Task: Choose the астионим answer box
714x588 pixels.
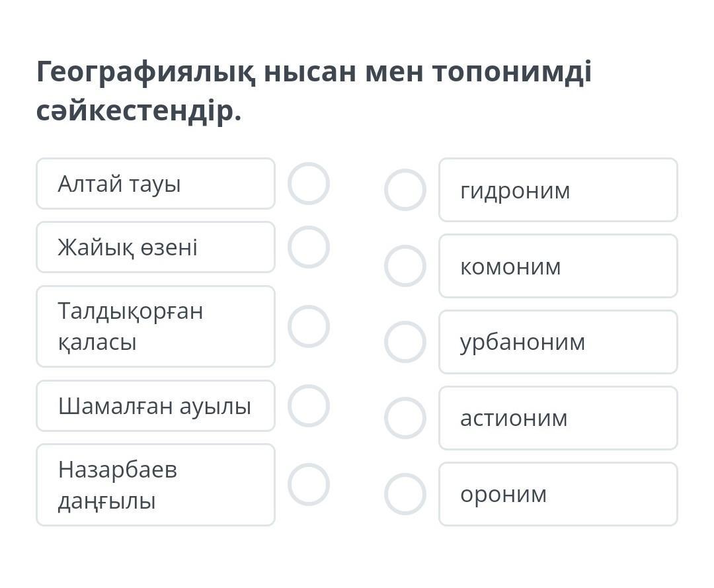Action: click(558, 418)
